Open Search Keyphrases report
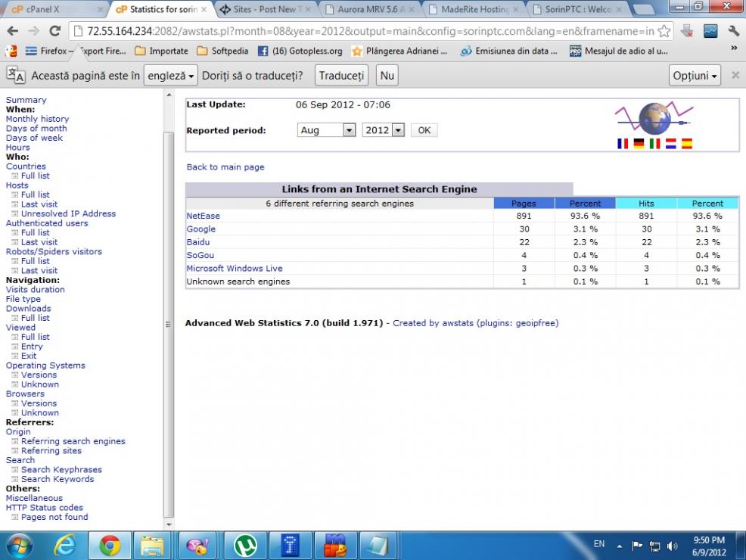Image resolution: width=746 pixels, height=560 pixels. [x=61, y=470]
